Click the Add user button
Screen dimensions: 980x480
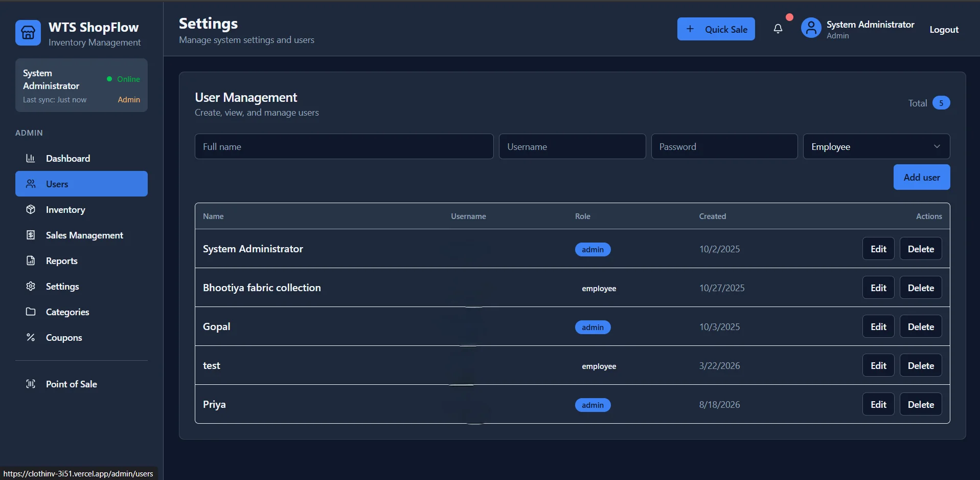[921, 177]
